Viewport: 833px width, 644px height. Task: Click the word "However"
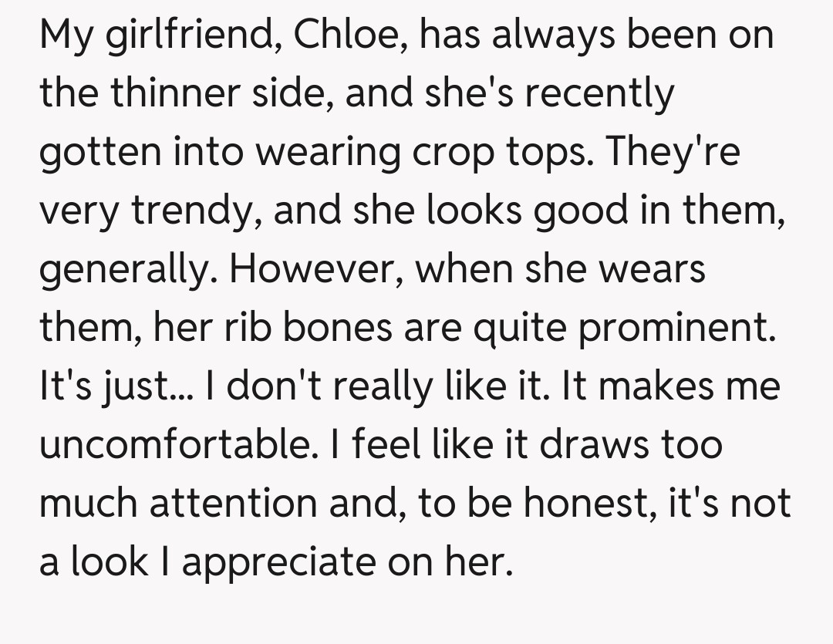coord(308,270)
